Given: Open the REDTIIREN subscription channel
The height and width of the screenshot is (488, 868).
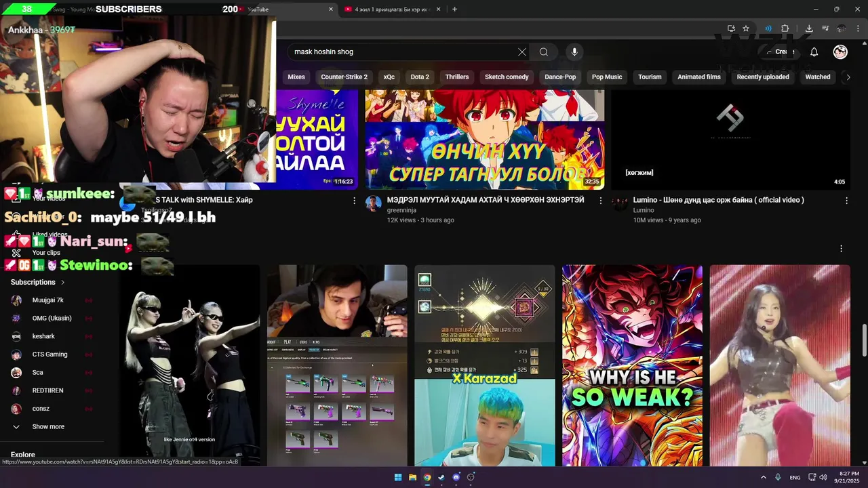Looking at the screenshot, I should tap(47, 390).
